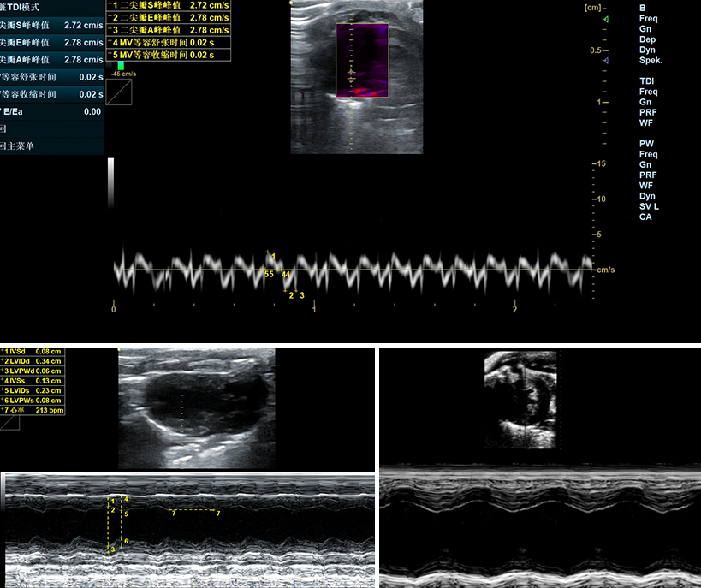The image size is (701, 588).
Task: Click the -10 velocity scale tick
Action: coord(599,199)
